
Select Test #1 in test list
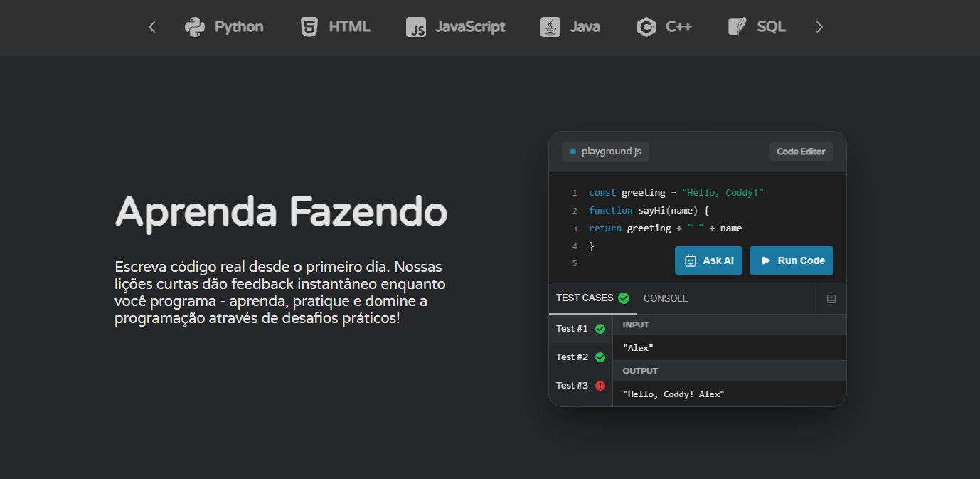click(x=572, y=329)
